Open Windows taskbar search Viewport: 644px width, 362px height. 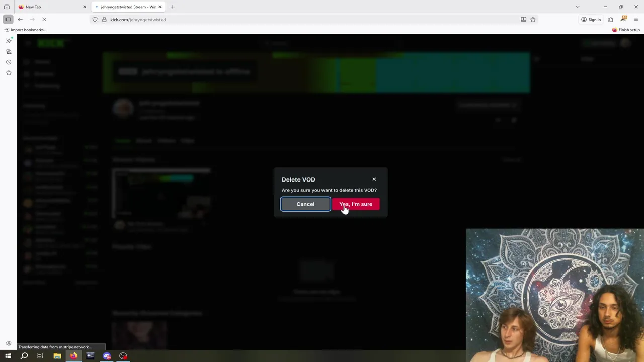(x=24, y=356)
